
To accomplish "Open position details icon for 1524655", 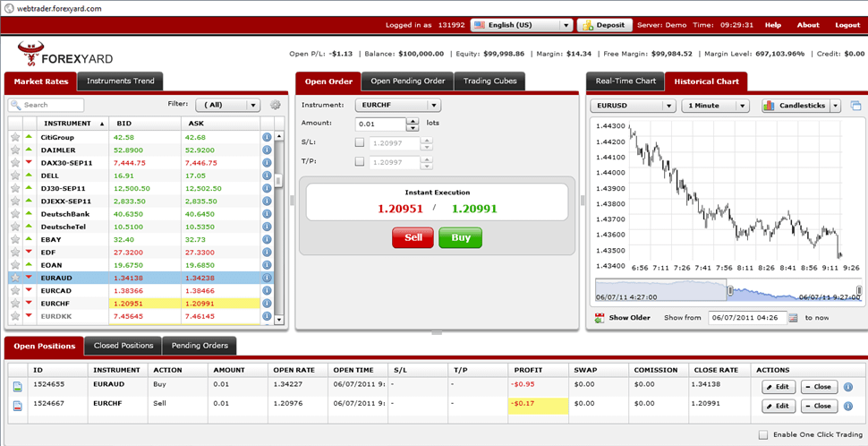I will (17, 387).
